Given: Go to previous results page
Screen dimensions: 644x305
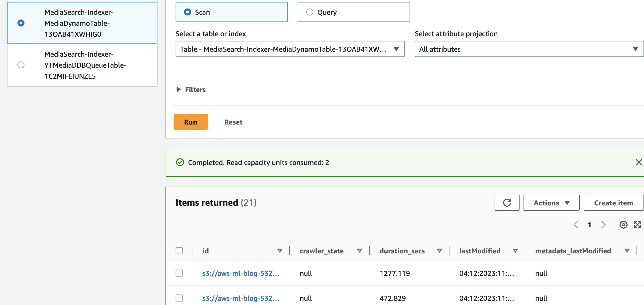Looking at the screenshot, I should coord(576,225).
